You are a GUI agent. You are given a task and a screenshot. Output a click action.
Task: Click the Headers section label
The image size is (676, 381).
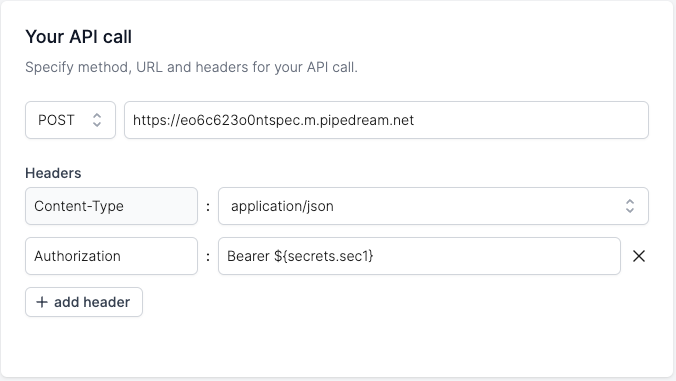pos(53,173)
